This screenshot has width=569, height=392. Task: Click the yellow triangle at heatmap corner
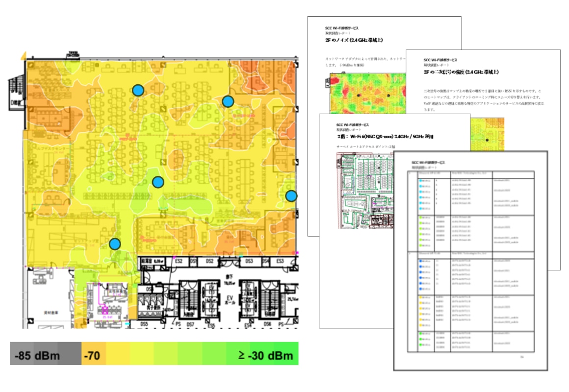23,56
